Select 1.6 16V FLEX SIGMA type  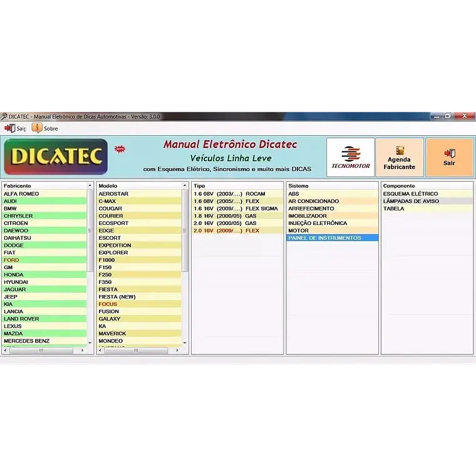pyautogui.click(x=237, y=209)
